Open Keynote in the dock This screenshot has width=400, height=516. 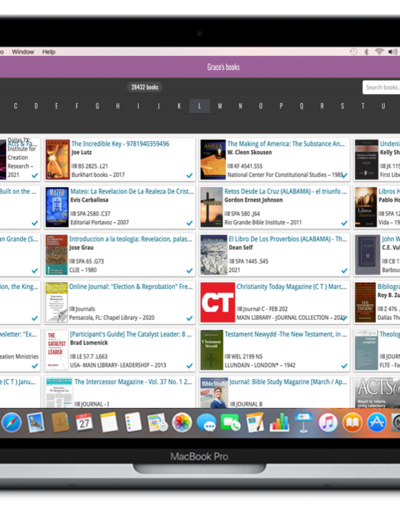303,422
